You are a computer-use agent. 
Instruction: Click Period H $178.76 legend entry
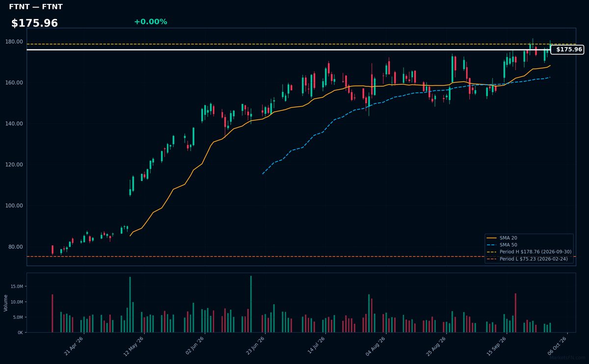(529, 252)
